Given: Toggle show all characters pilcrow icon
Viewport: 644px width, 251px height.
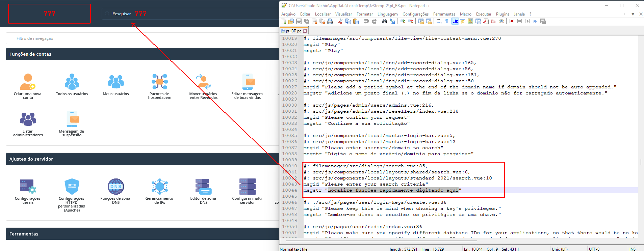Looking at the screenshot, I should [x=447, y=21].
